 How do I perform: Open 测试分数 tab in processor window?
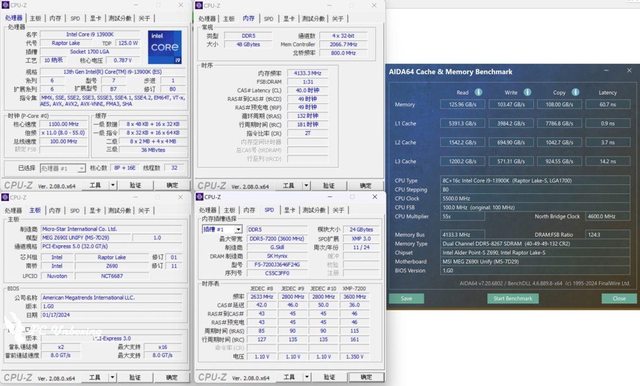120,18
